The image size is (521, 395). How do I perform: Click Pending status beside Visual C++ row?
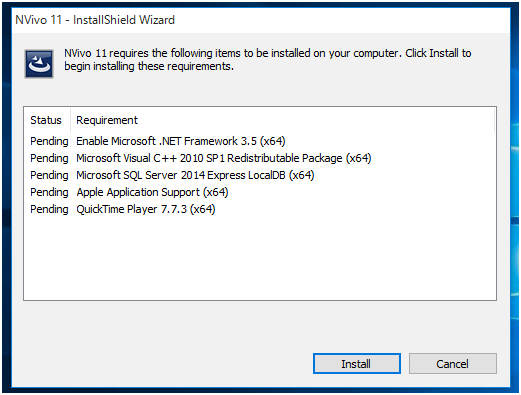(x=49, y=158)
